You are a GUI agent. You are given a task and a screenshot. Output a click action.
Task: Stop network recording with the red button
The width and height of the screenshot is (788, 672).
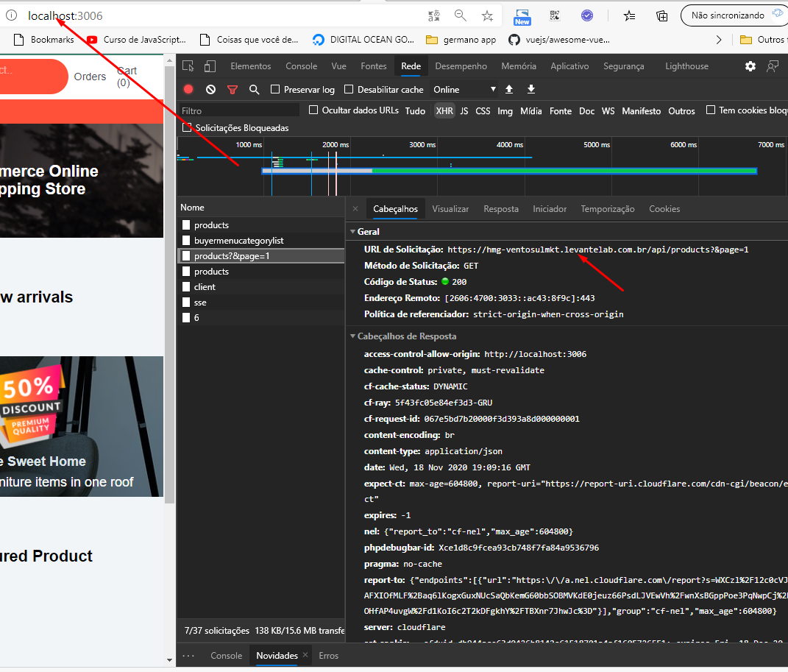pos(188,88)
